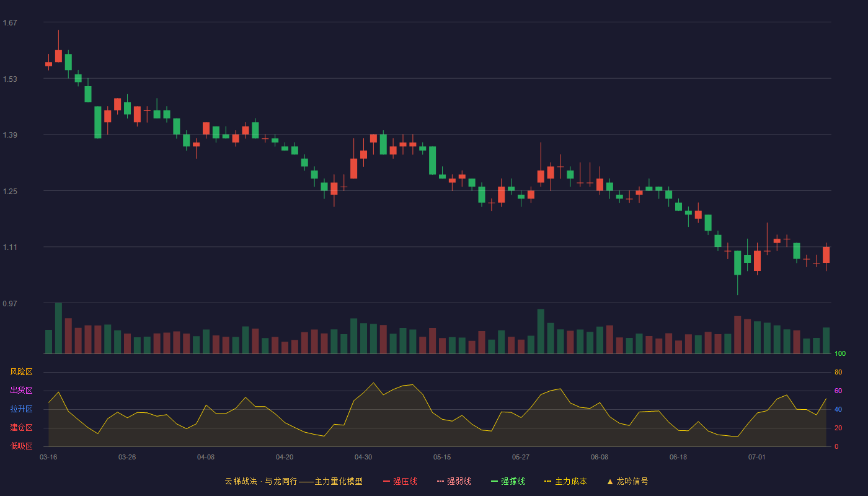
Task: Click the 建仓区 zone label
Action: 21,428
